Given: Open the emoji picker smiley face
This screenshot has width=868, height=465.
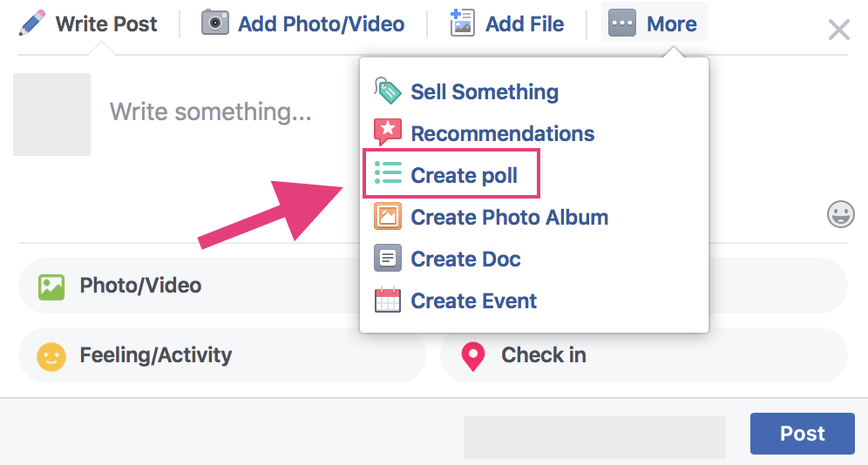Looking at the screenshot, I should click(x=840, y=214).
